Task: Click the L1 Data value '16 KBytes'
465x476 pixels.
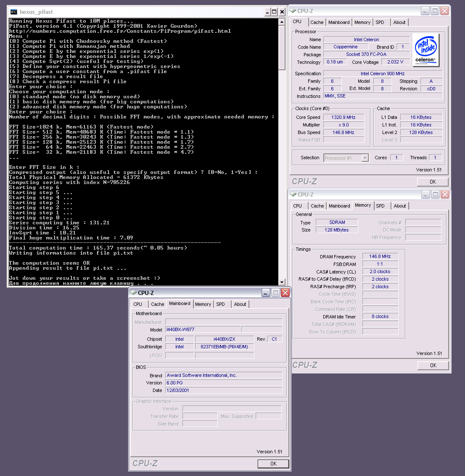Action: click(x=421, y=117)
